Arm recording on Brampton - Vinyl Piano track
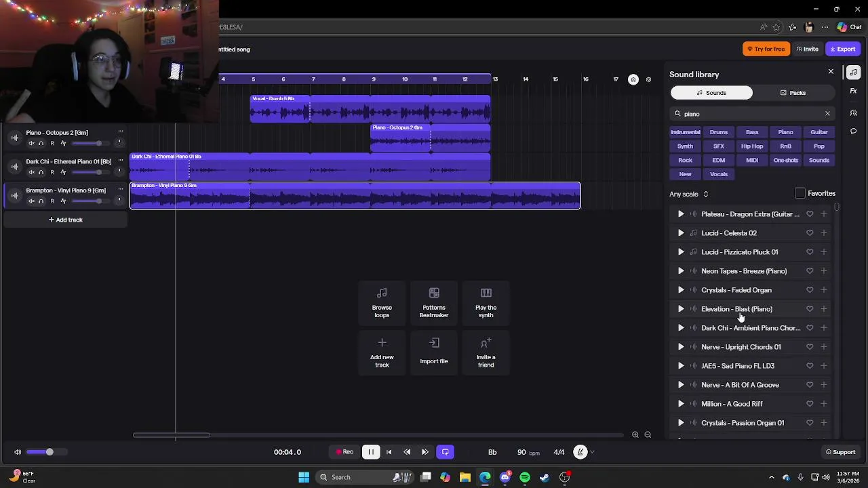868x488 pixels. (x=52, y=201)
